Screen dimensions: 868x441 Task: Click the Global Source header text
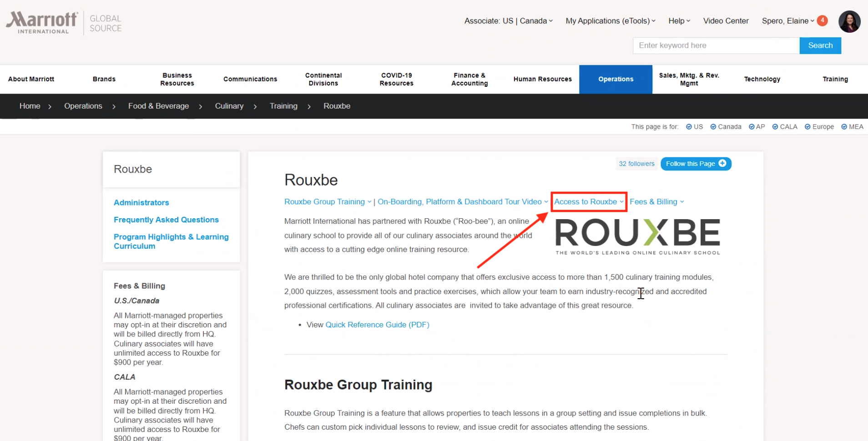(106, 23)
